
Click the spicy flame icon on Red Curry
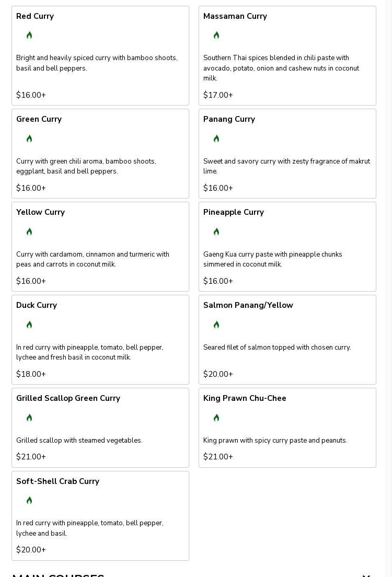tap(29, 36)
